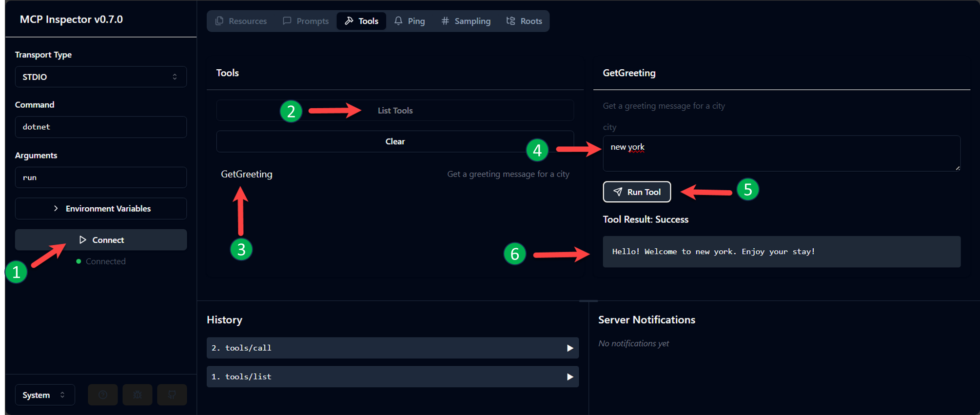Click the bug debug icon

[137, 395]
